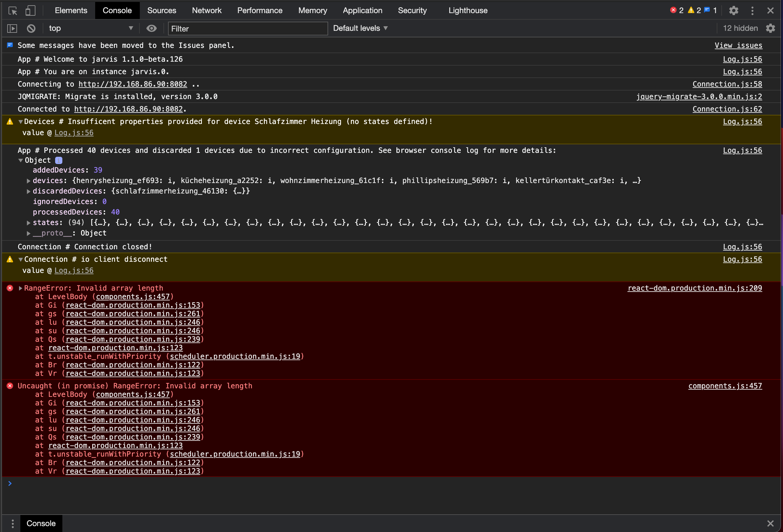Open DevTools settings gear in tab bar
783x532 pixels.
(x=733, y=11)
